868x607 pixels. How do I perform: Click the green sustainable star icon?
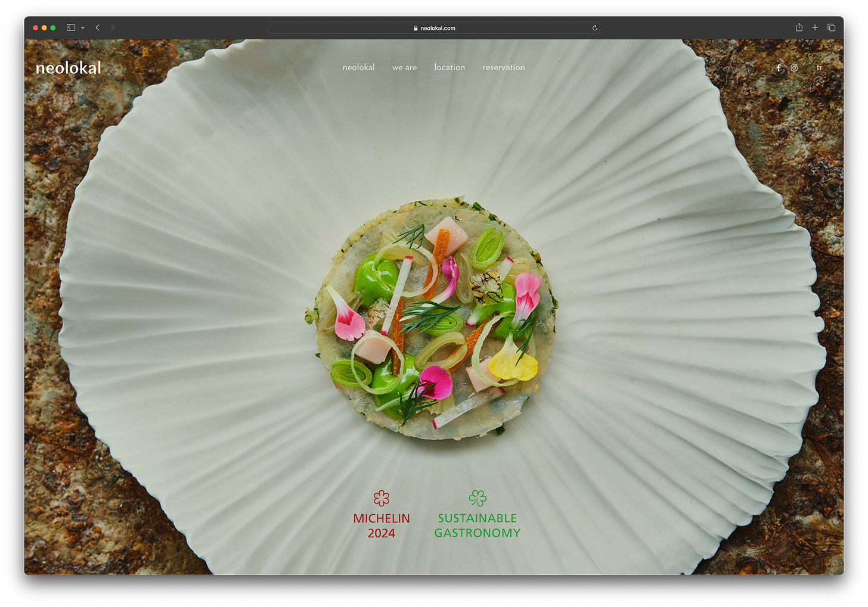pyautogui.click(x=478, y=498)
